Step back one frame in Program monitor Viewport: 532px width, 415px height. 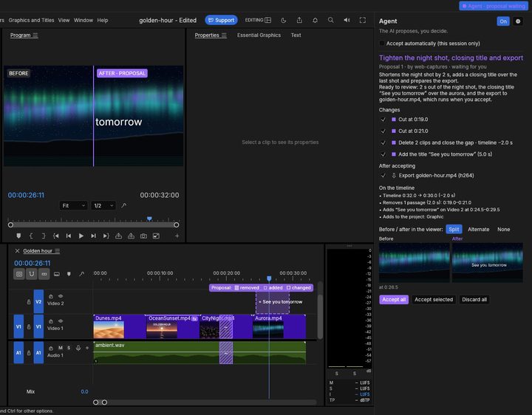pyautogui.click(x=69, y=236)
